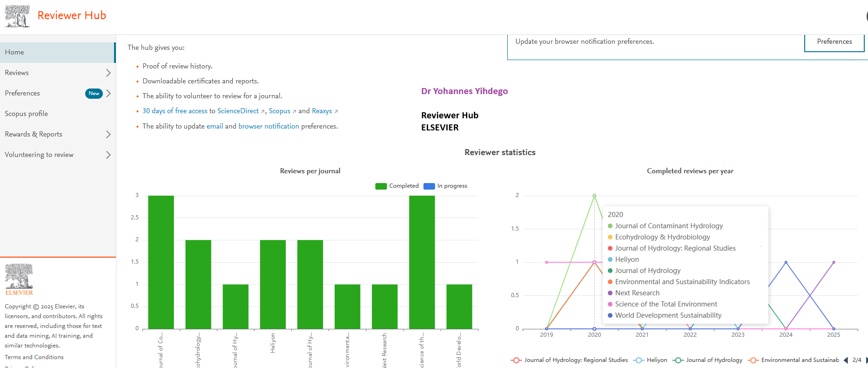Click the Reaxys external-link arrow icon

(336, 111)
